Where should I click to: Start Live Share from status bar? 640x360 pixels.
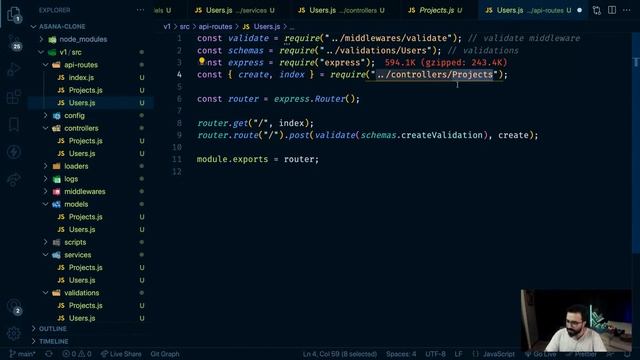pos(121,354)
